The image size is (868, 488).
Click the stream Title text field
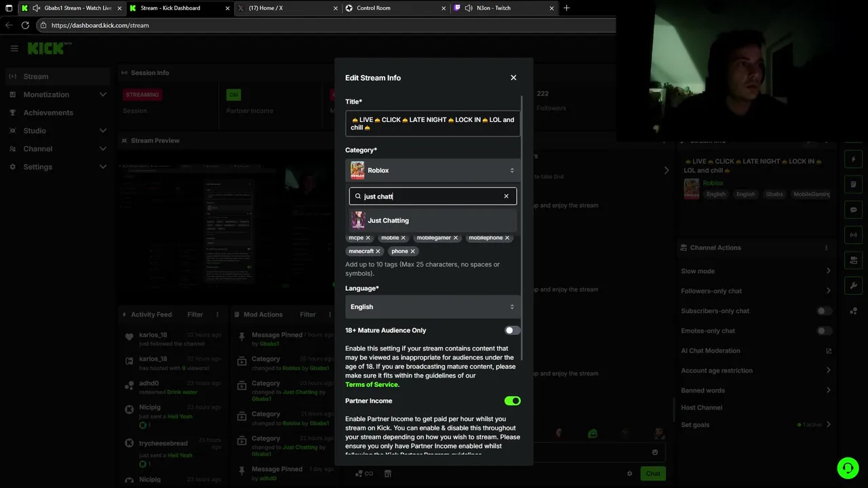click(433, 123)
